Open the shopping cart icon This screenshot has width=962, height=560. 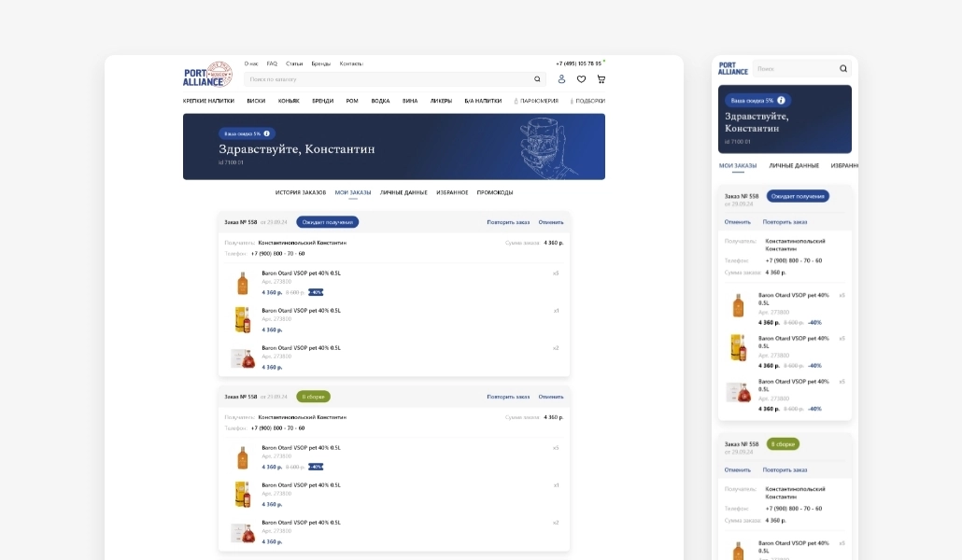click(x=601, y=79)
